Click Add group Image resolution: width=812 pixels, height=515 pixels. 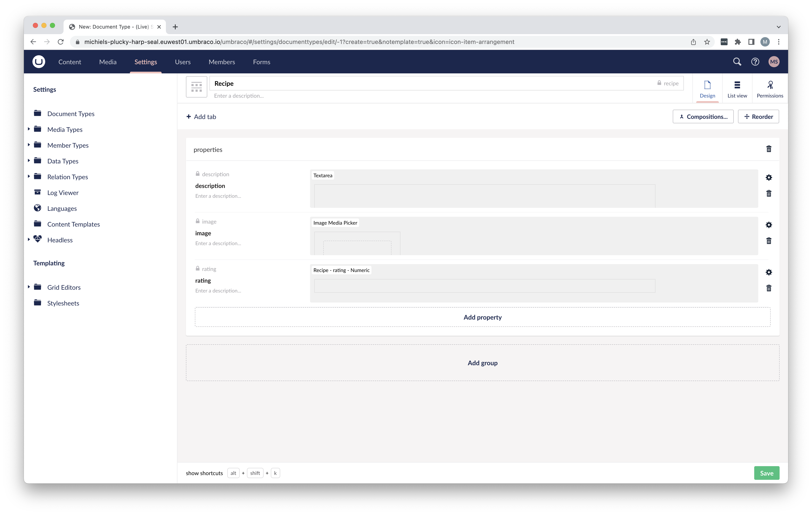(483, 363)
